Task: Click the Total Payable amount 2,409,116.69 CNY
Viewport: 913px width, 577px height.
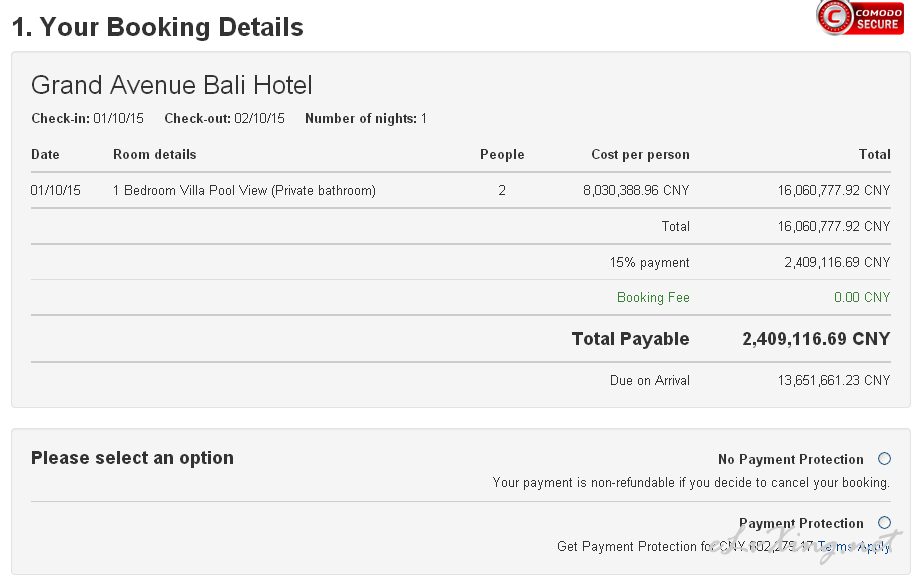Action: coord(816,339)
